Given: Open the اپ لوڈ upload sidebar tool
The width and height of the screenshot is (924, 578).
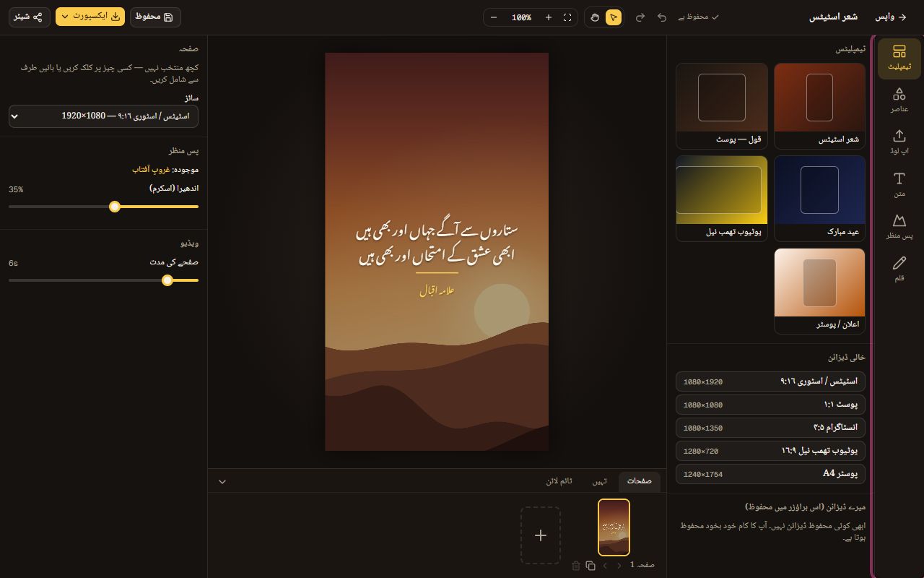Looking at the screenshot, I should tap(899, 142).
